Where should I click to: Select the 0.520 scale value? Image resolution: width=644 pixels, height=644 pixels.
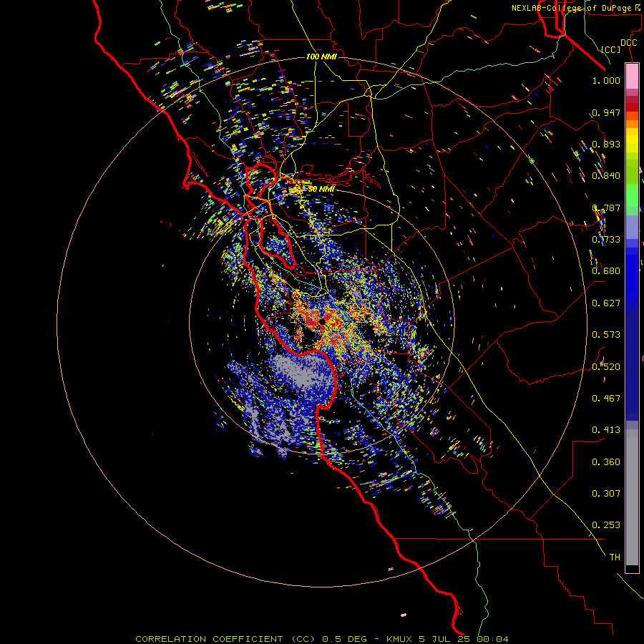[x=606, y=367]
